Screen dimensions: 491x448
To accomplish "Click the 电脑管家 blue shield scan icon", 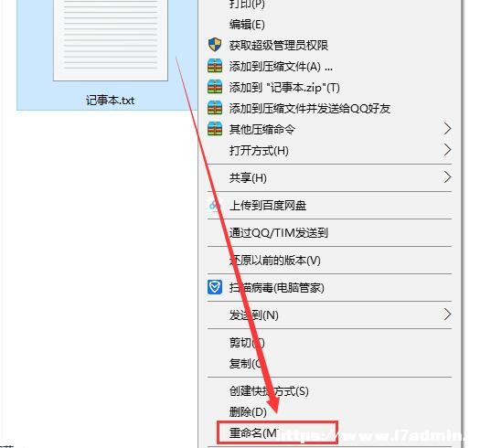I will (215, 287).
